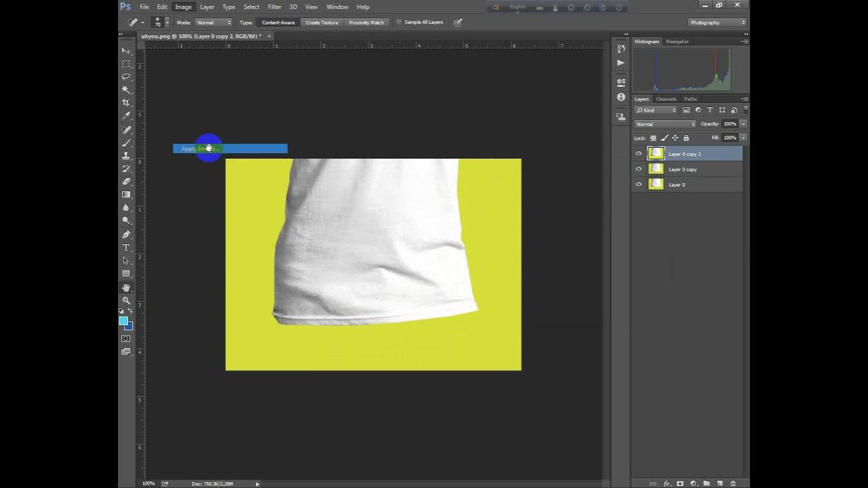This screenshot has height=488, width=868.
Task: Select the Clone Stamp tool
Action: tap(126, 155)
